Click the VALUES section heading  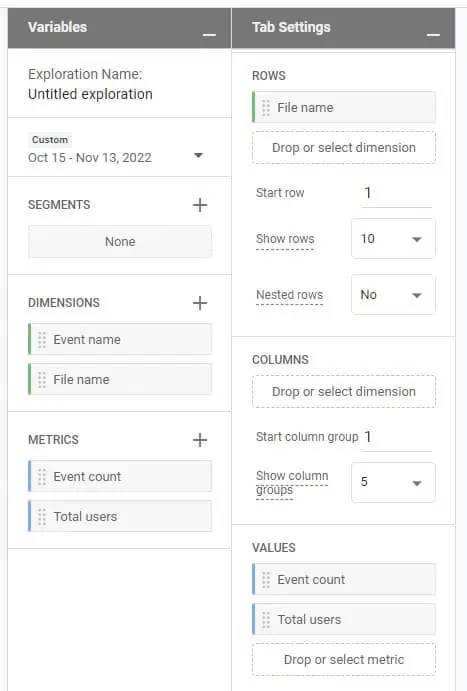click(274, 548)
